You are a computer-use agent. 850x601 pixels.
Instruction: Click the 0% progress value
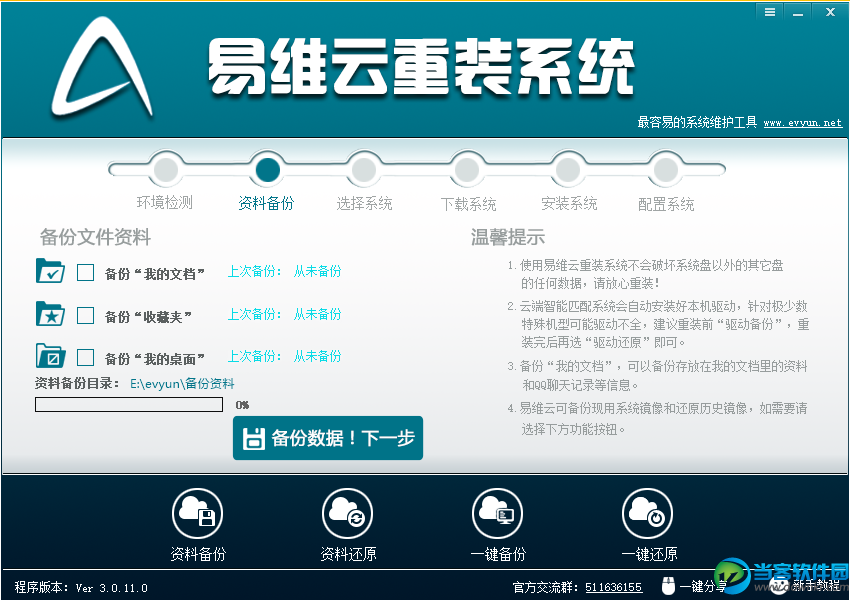pos(242,405)
